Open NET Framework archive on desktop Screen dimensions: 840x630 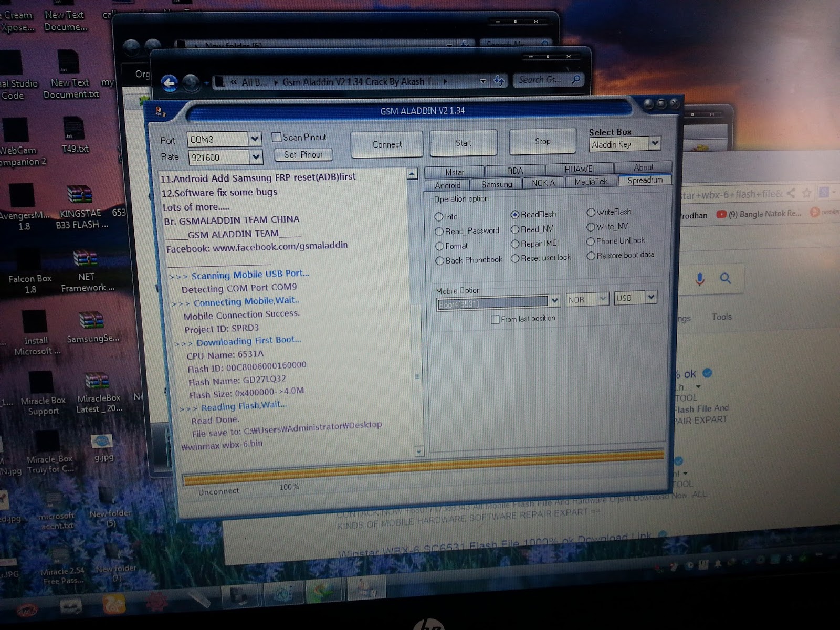87,271
